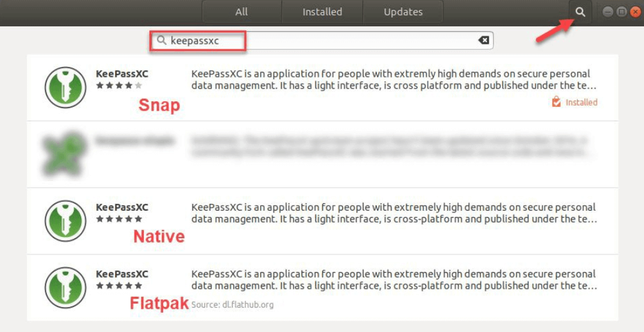Select the Native KeePassXC title
This screenshot has height=332, width=644.
tap(122, 207)
